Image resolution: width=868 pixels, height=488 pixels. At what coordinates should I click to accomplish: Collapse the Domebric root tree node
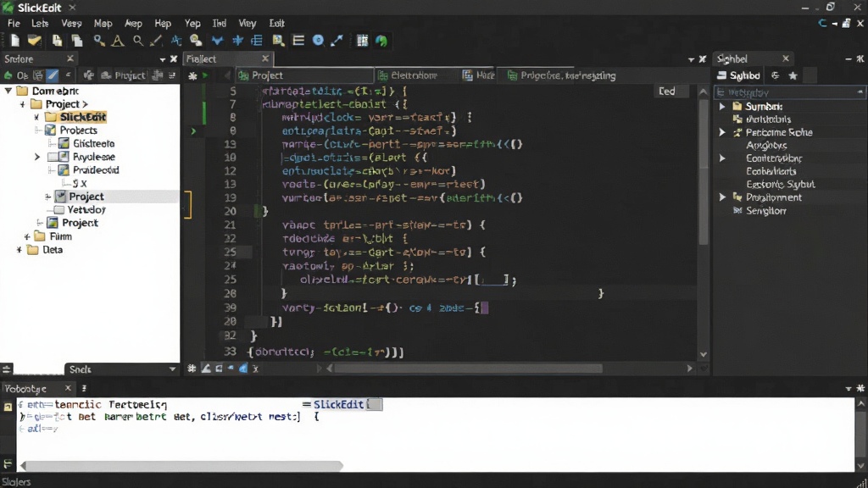coord(8,90)
